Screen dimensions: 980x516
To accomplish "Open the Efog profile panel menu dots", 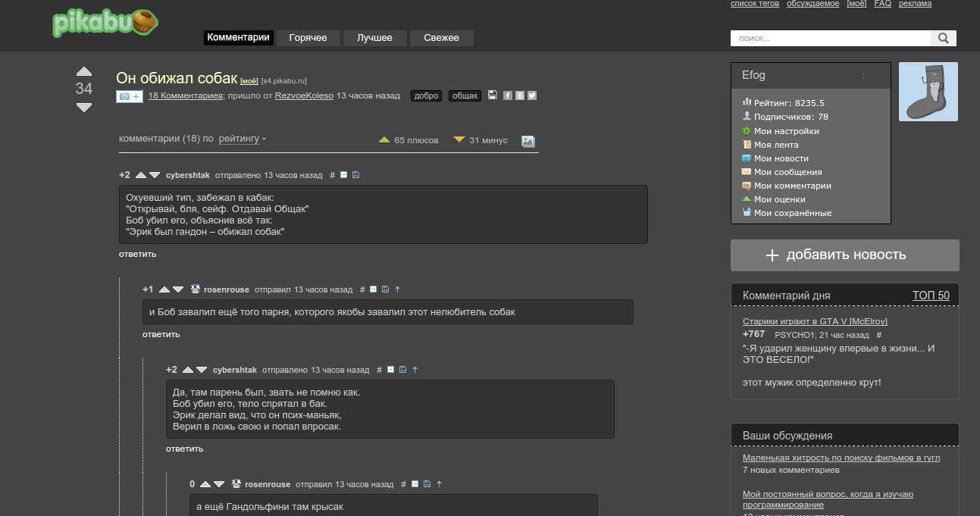I will pyautogui.click(x=863, y=75).
